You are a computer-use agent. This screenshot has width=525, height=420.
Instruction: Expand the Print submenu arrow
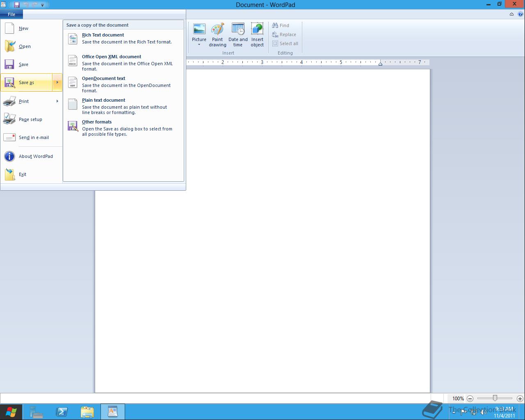(x=57, y=101)
